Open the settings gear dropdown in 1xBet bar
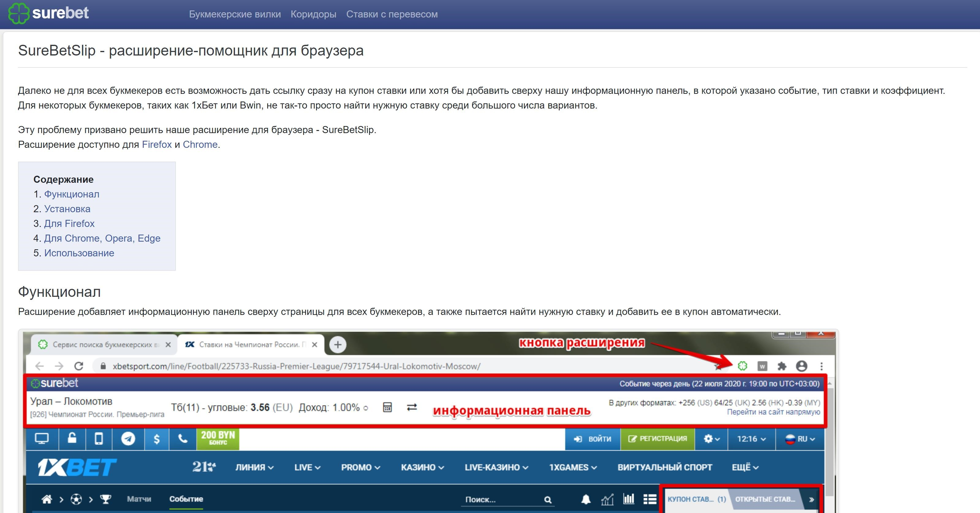 (x=711, y=439)
